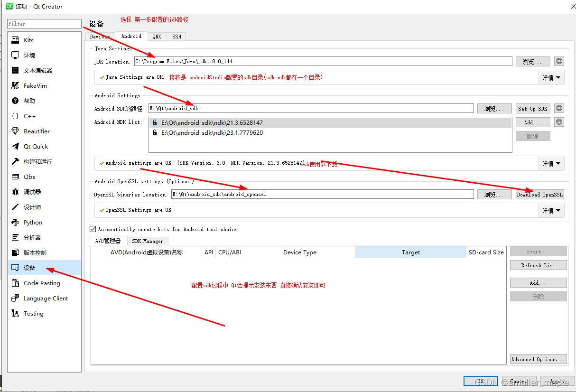Open the 调试器 bug icon
The width and height of the screenshot is (576, 392).
pos(15,192)
